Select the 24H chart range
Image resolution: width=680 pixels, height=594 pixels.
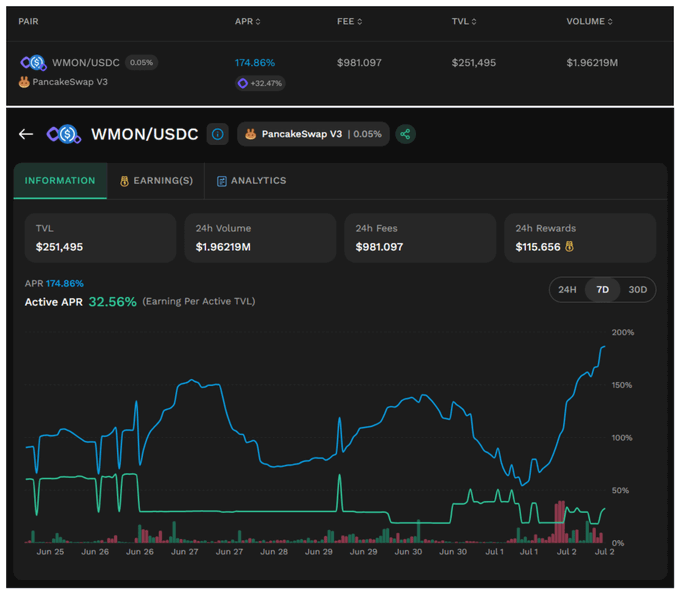click(x=567, y=290)
